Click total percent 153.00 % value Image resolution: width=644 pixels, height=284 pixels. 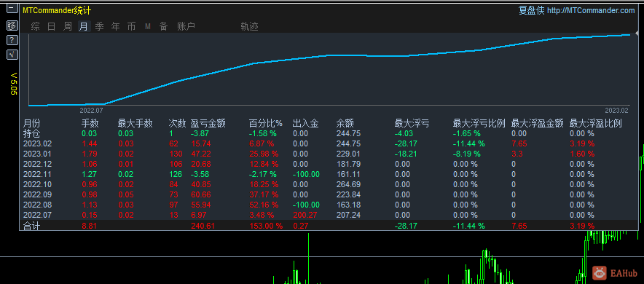[x=266, y=226]
